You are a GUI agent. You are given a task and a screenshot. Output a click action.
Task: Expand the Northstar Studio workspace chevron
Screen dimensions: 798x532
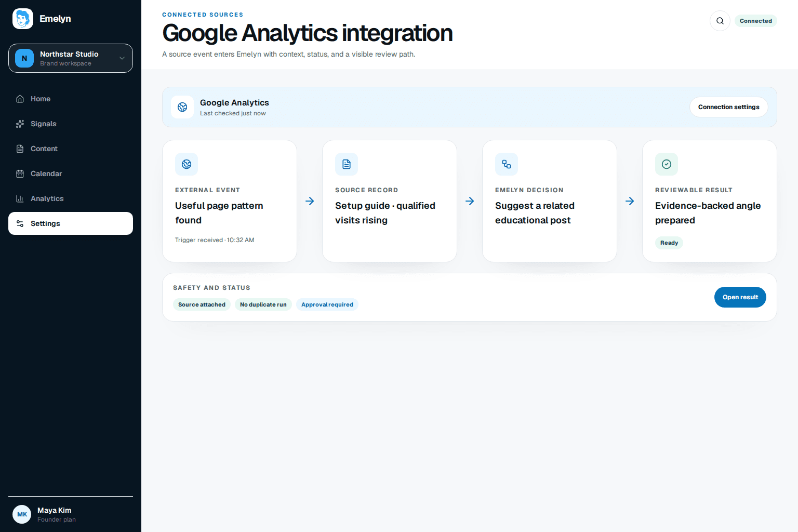[x=122, y=58]
